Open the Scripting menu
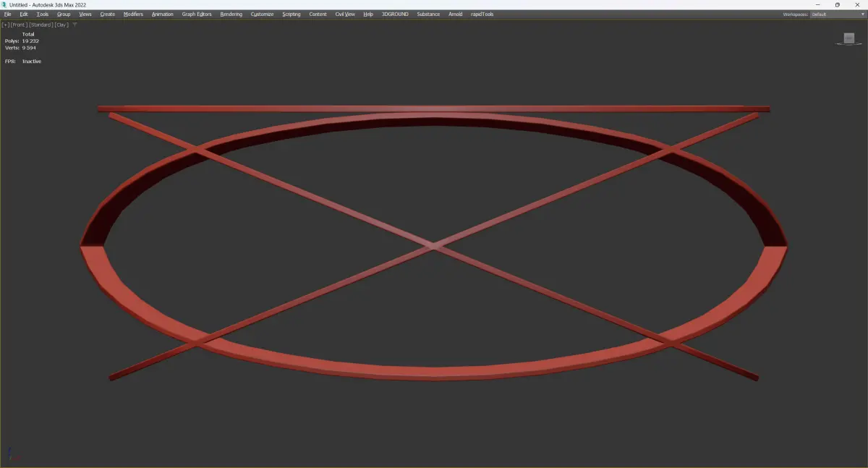 tap(291, 14)
